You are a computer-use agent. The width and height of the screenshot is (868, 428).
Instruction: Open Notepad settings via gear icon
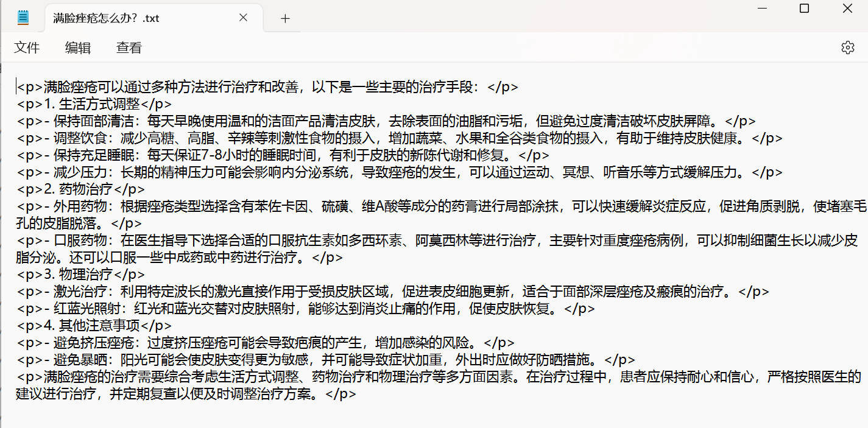pos(847,47)
